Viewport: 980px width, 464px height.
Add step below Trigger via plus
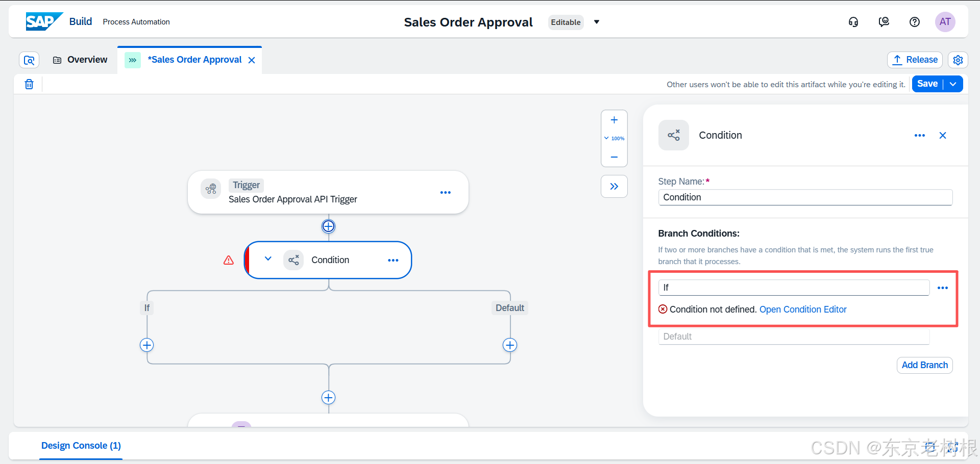pyautogui.click(x=328, y=226)
